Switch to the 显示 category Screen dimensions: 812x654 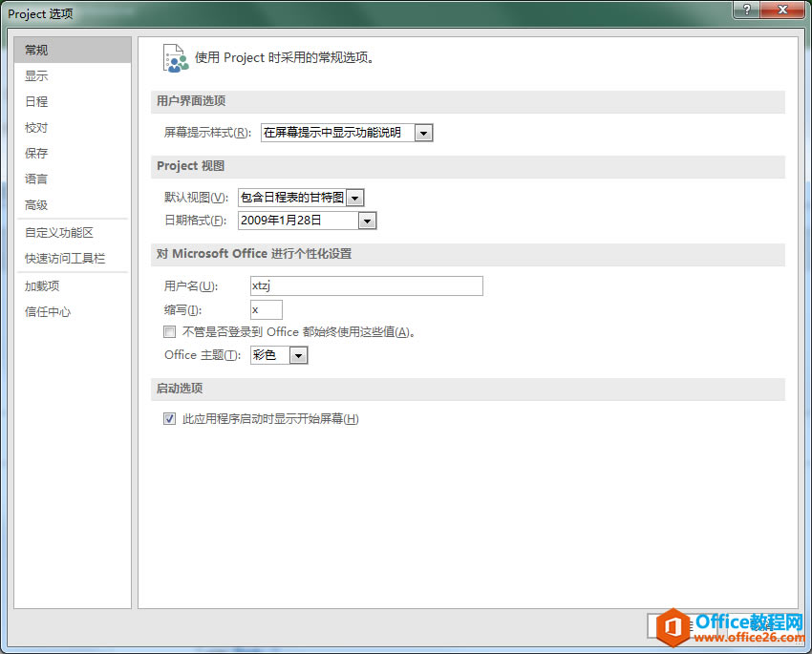36,75
